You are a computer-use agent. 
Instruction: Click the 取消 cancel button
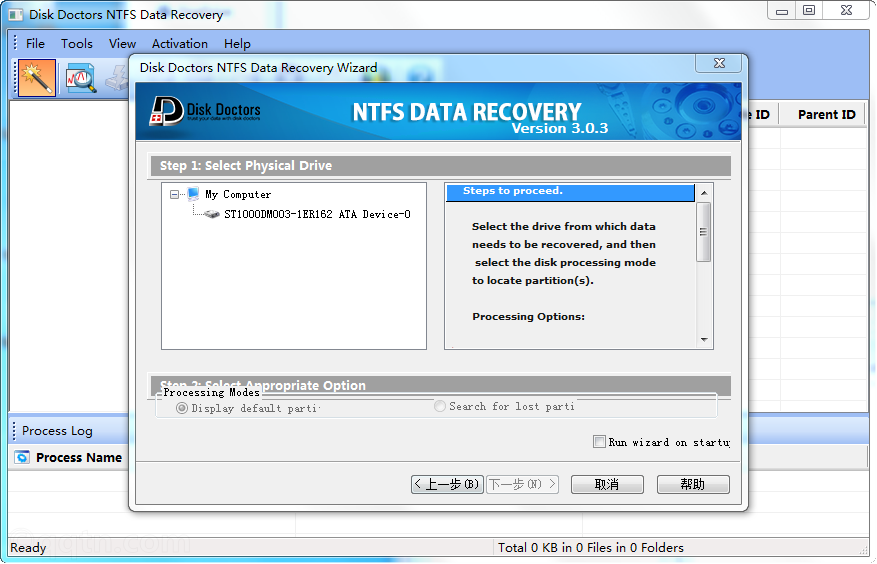[606, 484]
